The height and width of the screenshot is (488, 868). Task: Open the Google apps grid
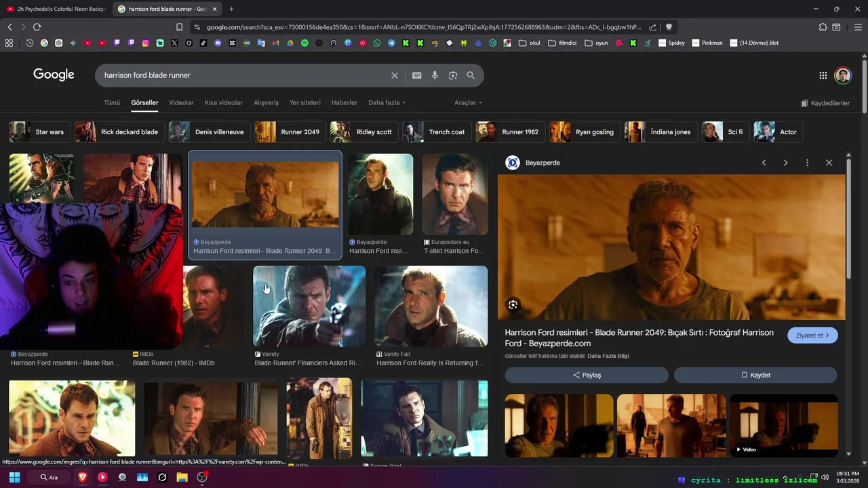823,75
